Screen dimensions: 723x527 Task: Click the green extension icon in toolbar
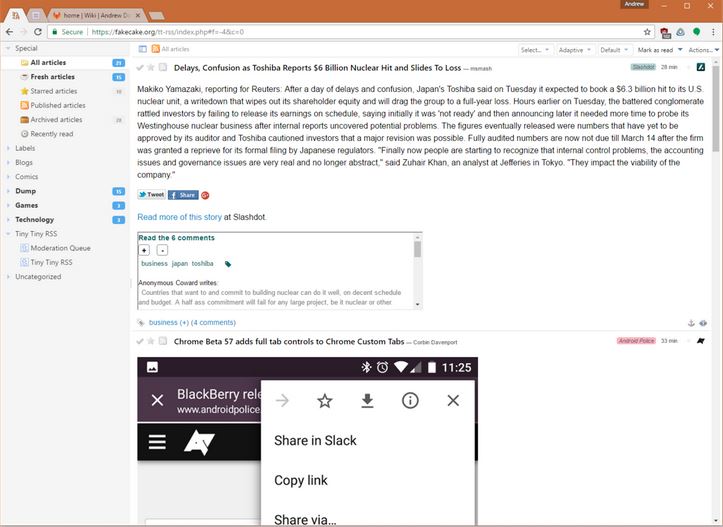tap(696, 32)
